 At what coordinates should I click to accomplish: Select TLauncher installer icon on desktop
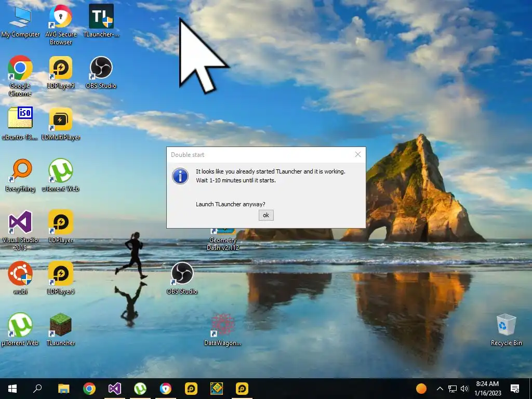101,21
